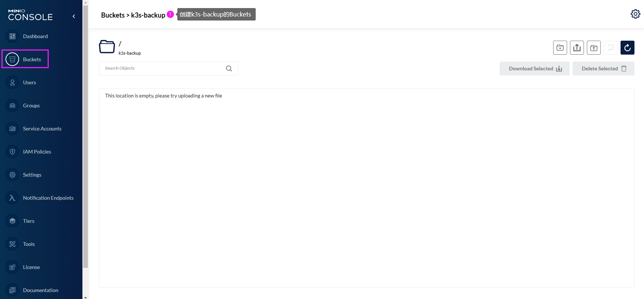
Task: Click the Groups people icon
Action: click(x=12, y=106)
